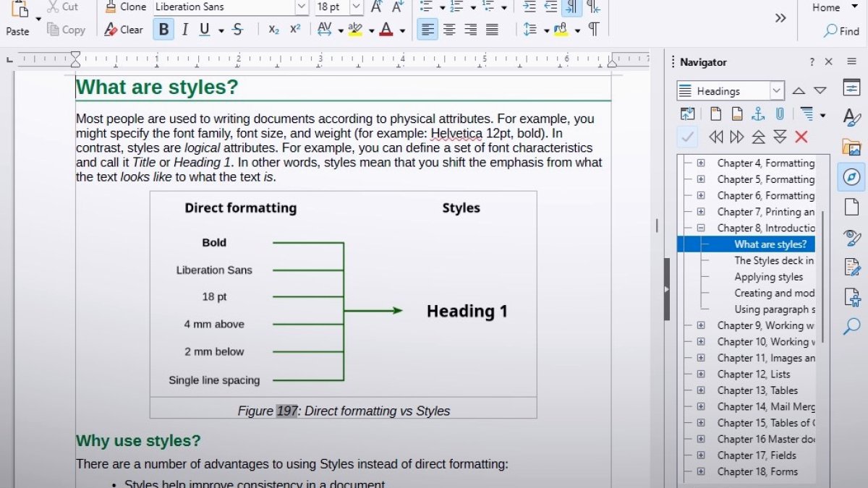
Task: Open the character spacing tool
Action: pyautogui.click(x=324, y=30)
